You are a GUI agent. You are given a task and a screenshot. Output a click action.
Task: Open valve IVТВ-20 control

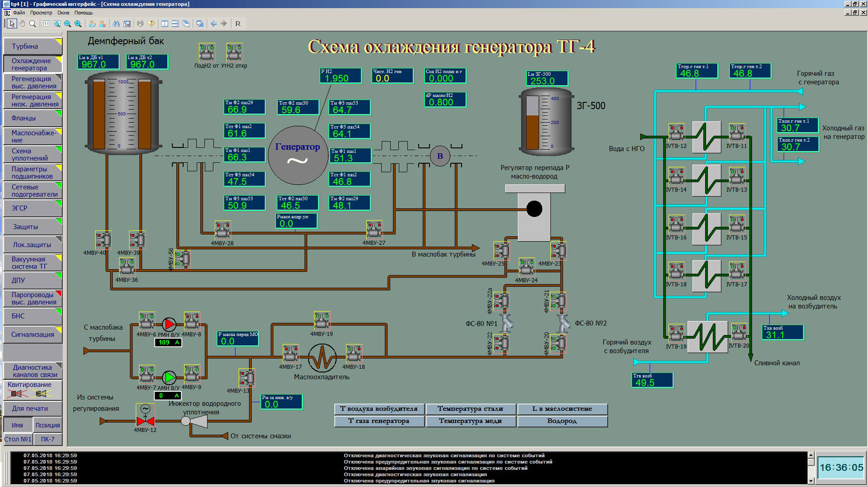(739, 333)
